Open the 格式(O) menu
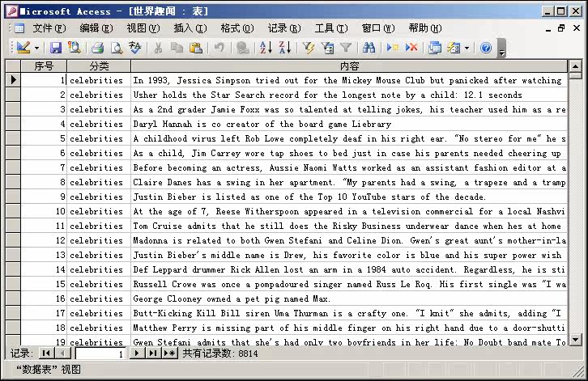 point(237,28)
